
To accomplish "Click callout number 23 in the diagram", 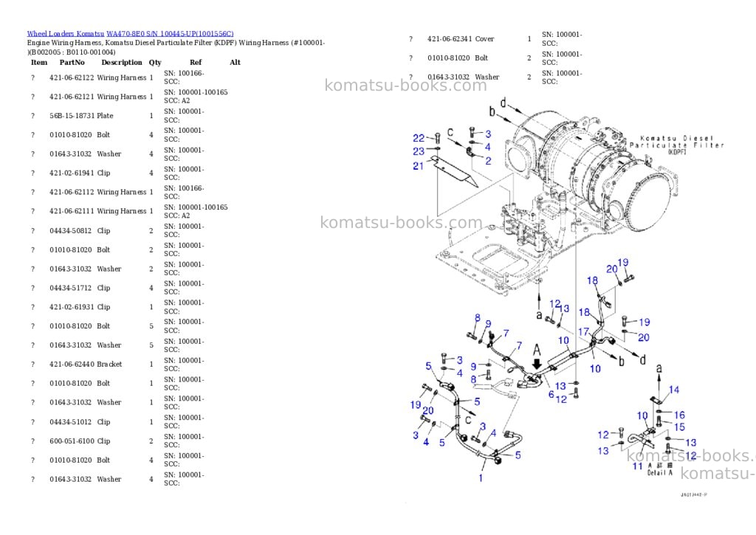I will 419,151.
